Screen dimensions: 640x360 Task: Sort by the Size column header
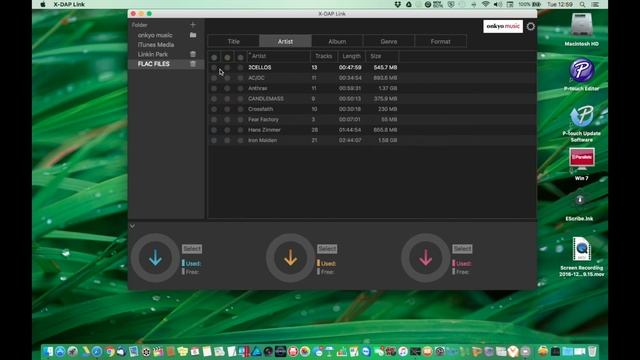point(382,56)
